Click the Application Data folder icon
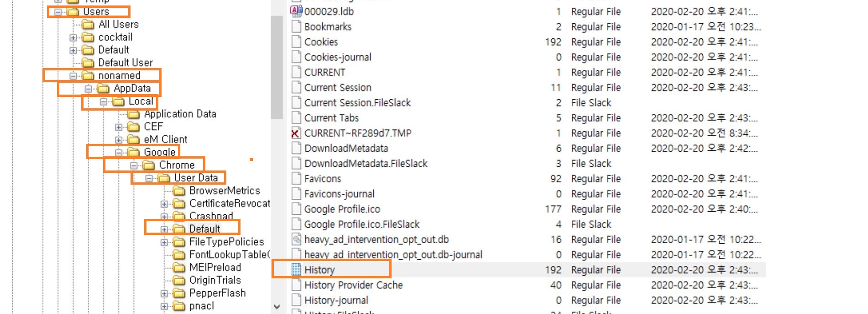 133,114
